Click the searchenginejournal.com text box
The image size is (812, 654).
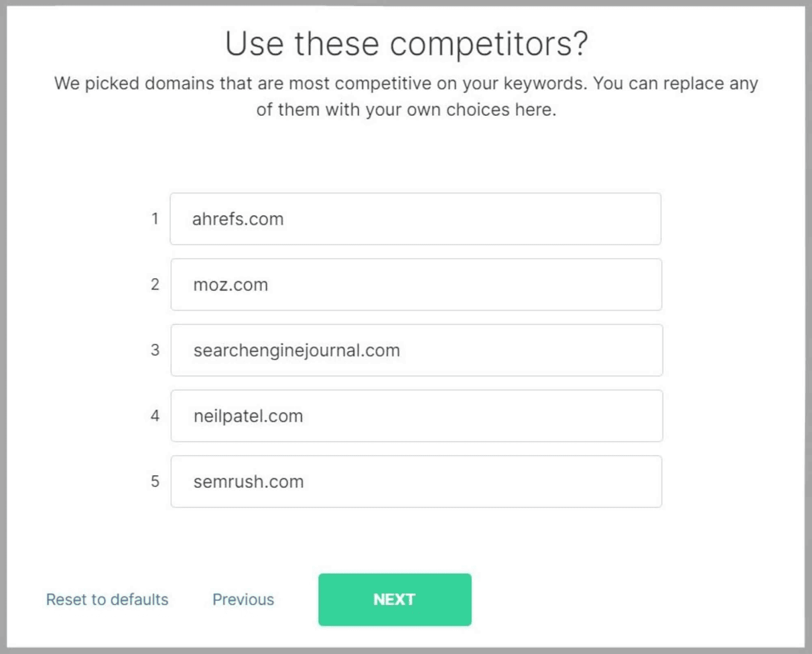pyautogui.click(x=417, y=350)
